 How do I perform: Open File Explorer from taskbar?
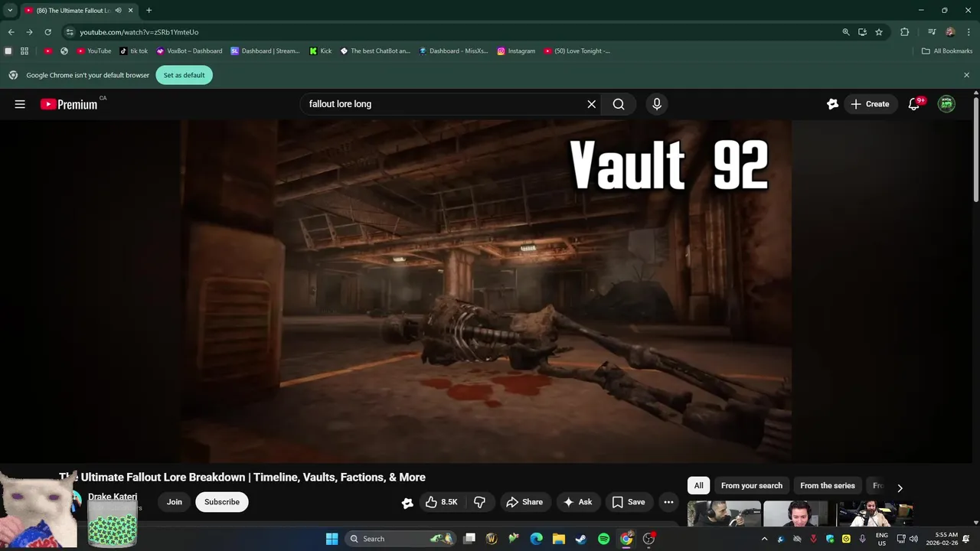559,539
